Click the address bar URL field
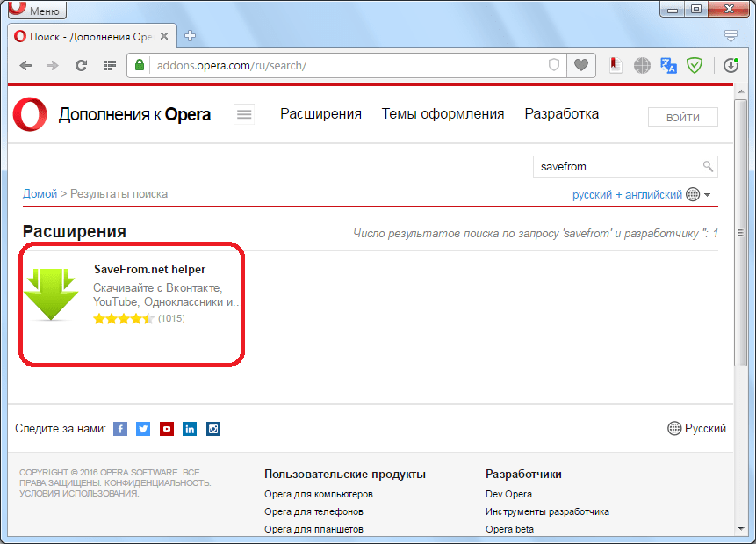Viewport: 756px width, 544px height. [347, 65]
